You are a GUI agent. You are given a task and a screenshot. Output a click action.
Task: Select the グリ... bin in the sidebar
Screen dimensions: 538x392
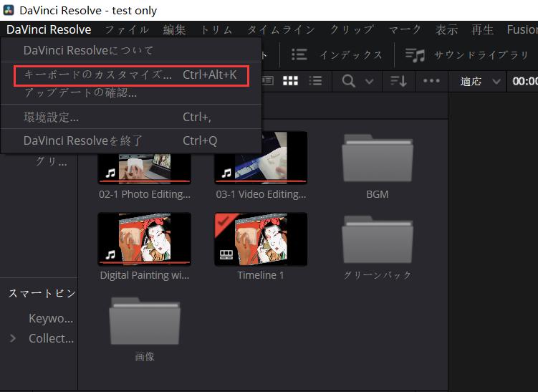[x=52, y=161]
